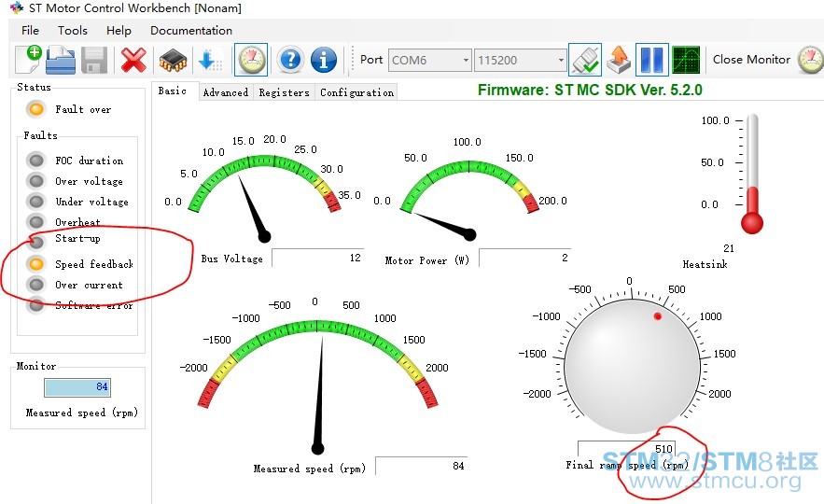The height and width of the screenshot is (504, 824).
Task: Click the FOC duration fault LED
Action: click(x=36, y=160)
